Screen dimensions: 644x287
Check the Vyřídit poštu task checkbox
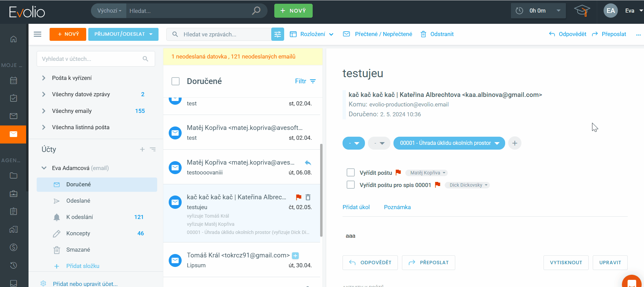click(x=350, y=173)
